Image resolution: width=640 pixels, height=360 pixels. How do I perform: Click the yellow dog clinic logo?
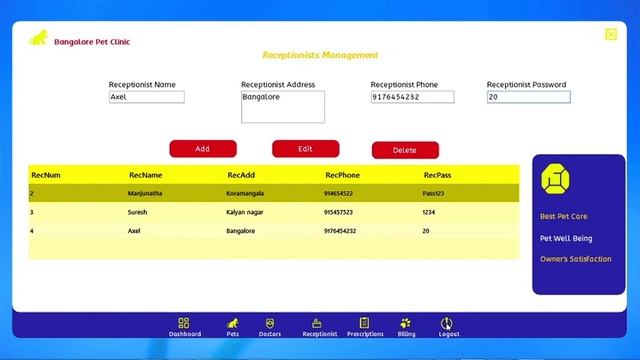point(39,38)
